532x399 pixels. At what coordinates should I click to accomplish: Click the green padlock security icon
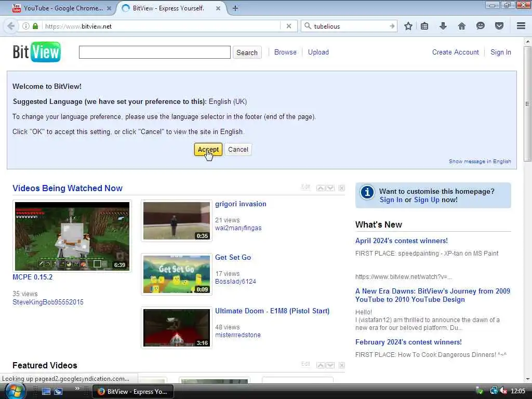[x=35, y=26]
